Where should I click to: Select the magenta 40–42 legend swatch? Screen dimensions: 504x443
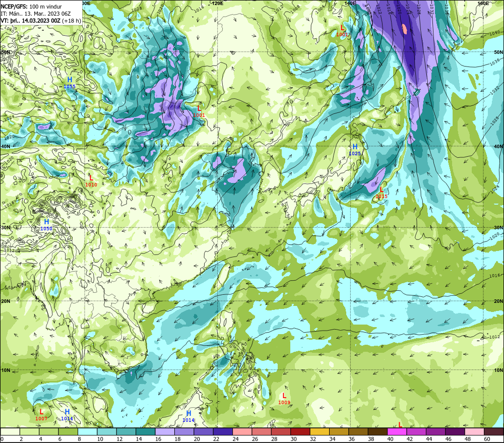point(397,431)
